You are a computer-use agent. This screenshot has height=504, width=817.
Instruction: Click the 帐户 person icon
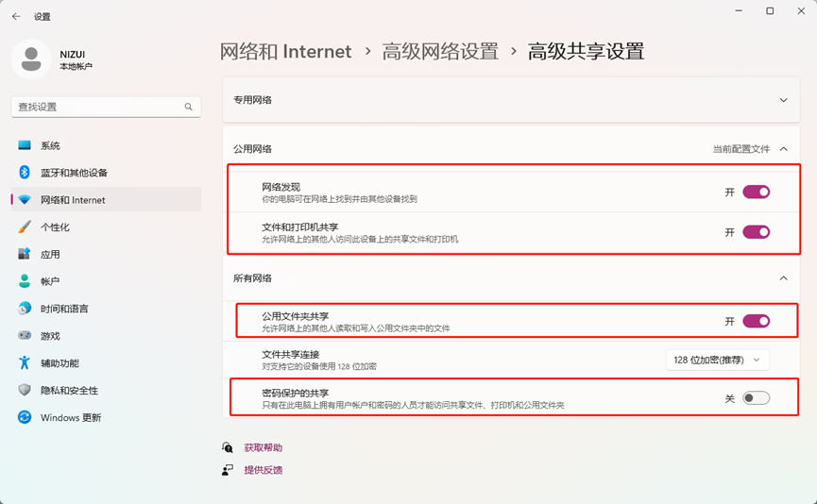[25, 281]
